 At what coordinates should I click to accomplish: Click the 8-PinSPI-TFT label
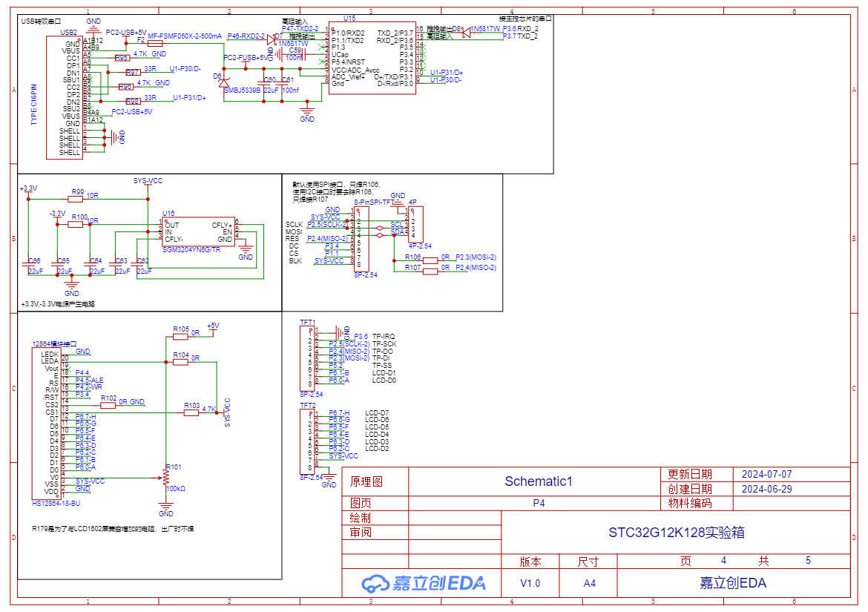(374, 203)
